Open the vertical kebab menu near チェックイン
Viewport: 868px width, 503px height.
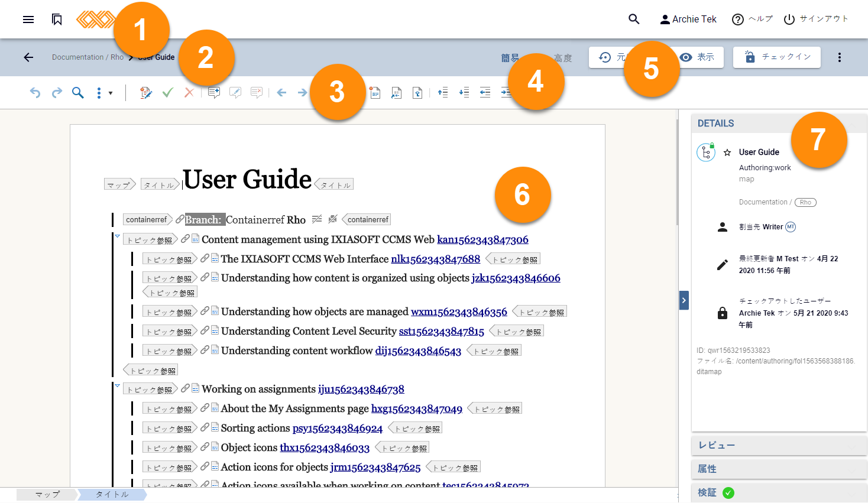click(840, 57)
